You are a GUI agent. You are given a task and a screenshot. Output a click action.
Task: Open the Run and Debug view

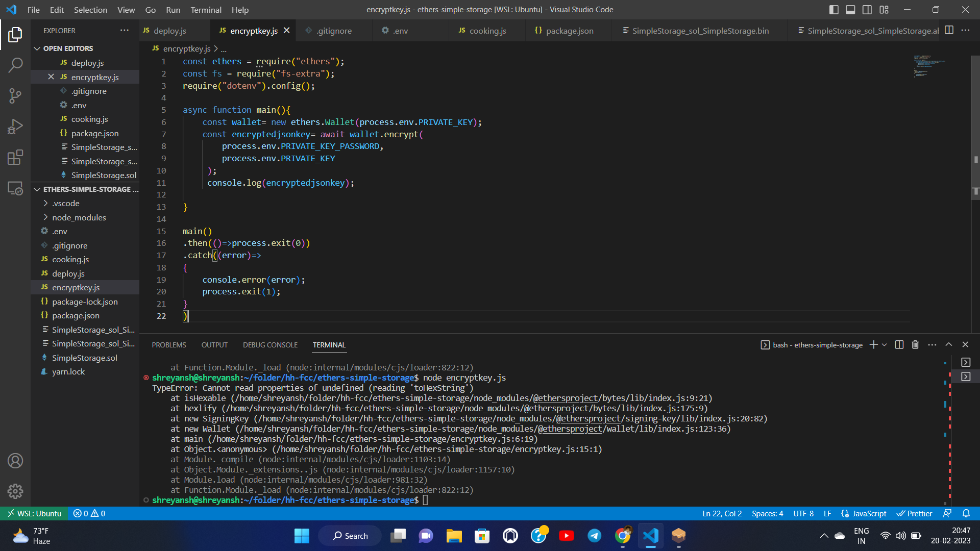(15, 126)
